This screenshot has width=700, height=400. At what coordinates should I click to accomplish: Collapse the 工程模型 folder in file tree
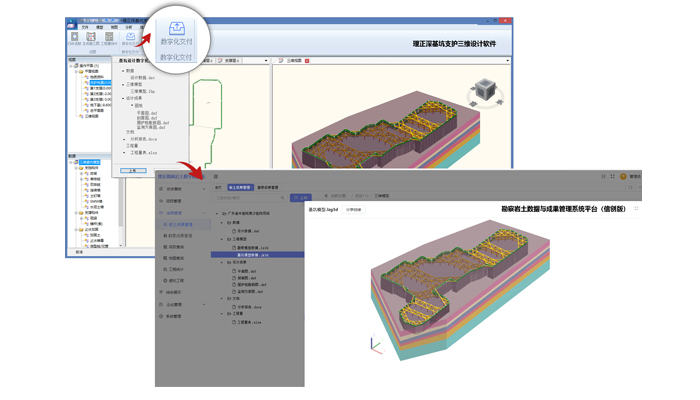click(229, 240)
